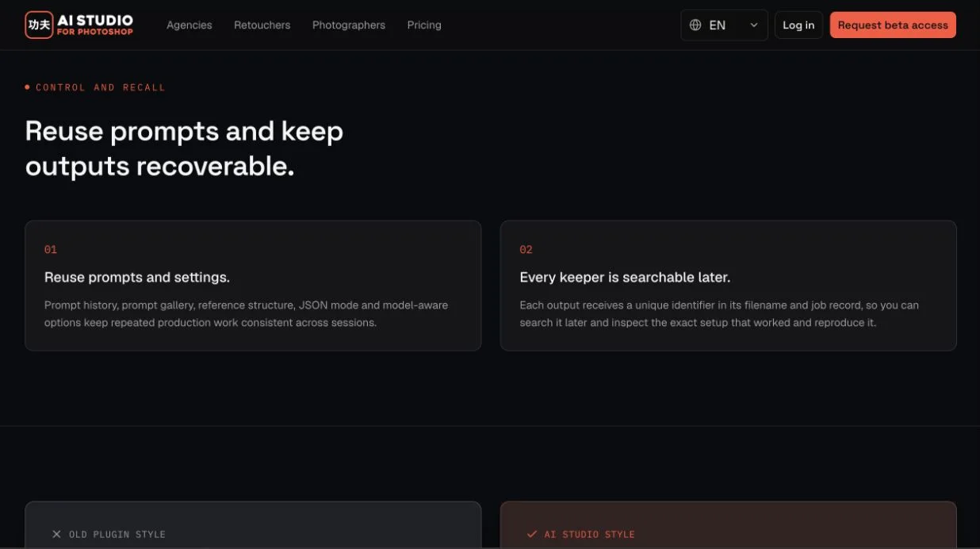Click the AI Studio Style card
Screen dimensions: 980x549
729,524
